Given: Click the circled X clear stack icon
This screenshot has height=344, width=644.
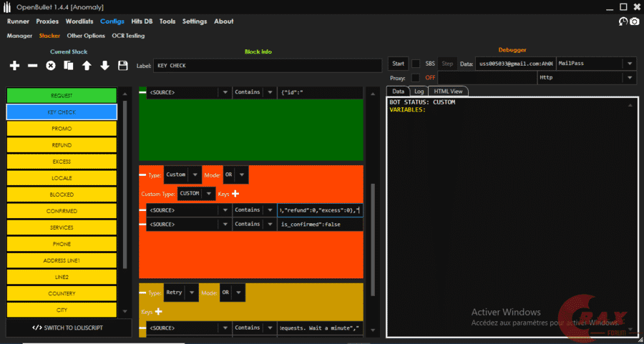Looking at the screenshot, I should pos(51,66).
